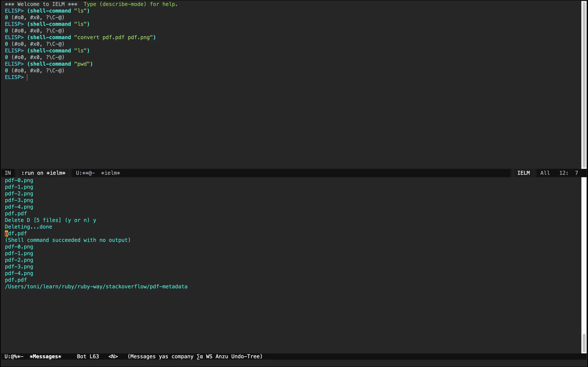
Task: Click the <N> evil state indicator
Action: point(113,356)
